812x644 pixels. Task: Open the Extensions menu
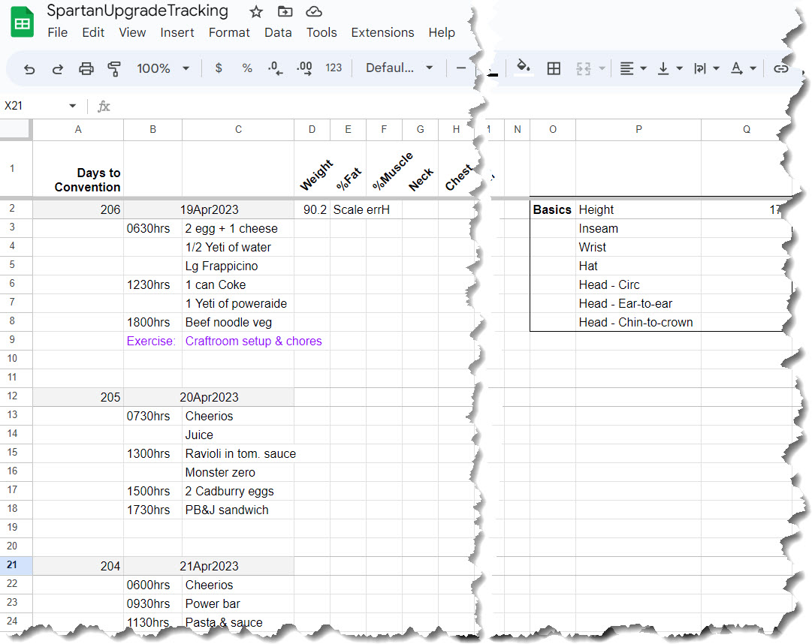click(382, 32)
